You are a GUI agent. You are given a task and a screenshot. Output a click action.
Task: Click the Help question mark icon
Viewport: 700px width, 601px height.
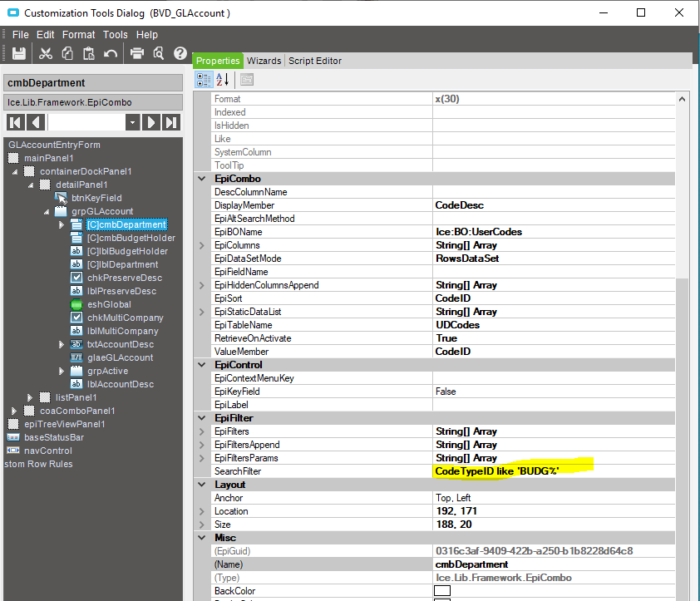(x=180, y=53)
